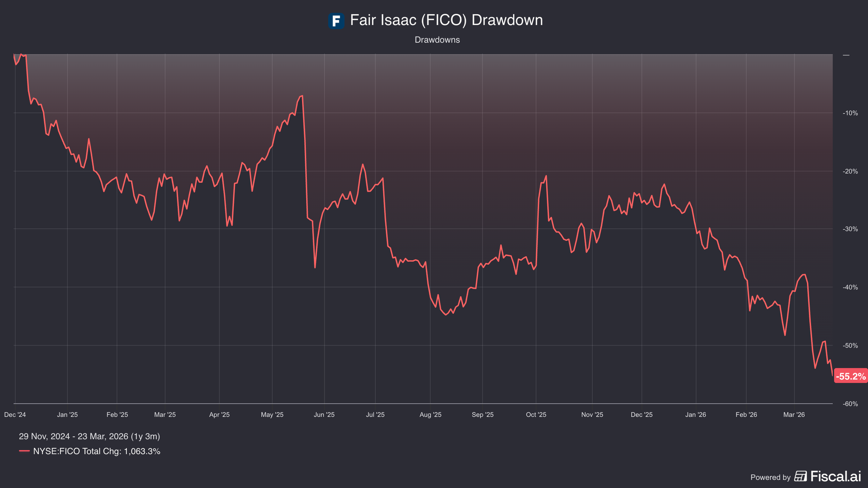Click the Fair Isaac F logo icon
This screenshot has height=488, width=868.
[x=336, y=21]
